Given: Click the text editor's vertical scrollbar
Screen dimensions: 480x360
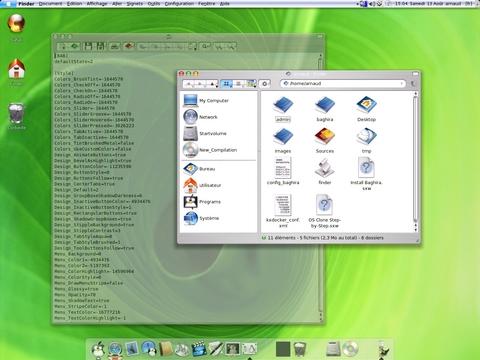Looking at the screenshot, I should [320, 187].
